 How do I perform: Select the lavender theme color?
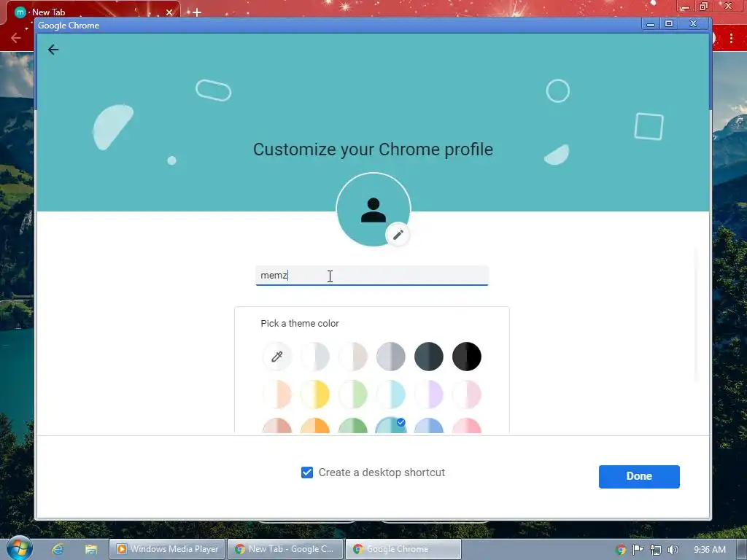pyautogui.click(x=429, y=394)
